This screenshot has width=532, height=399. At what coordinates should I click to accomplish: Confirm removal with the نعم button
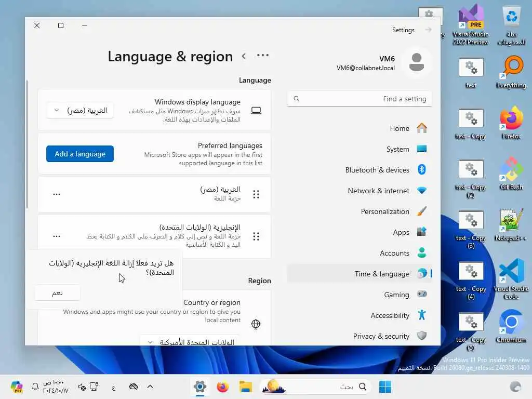(x=57, y=293)
